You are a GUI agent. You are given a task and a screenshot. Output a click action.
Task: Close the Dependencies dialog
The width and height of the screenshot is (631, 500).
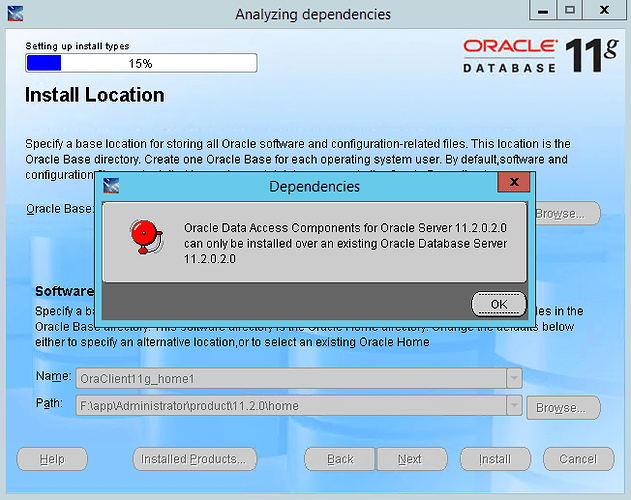514,182
